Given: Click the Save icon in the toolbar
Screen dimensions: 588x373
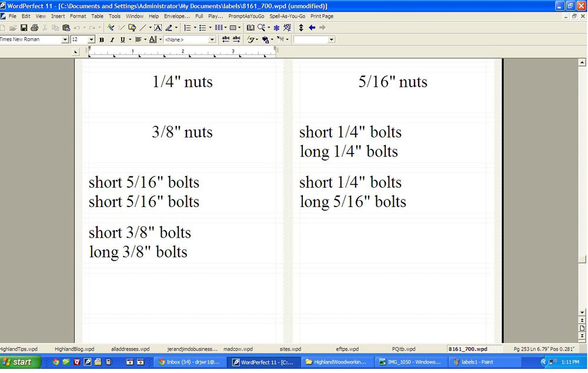Looking at the screenshot, I should [x=24, y=28].
